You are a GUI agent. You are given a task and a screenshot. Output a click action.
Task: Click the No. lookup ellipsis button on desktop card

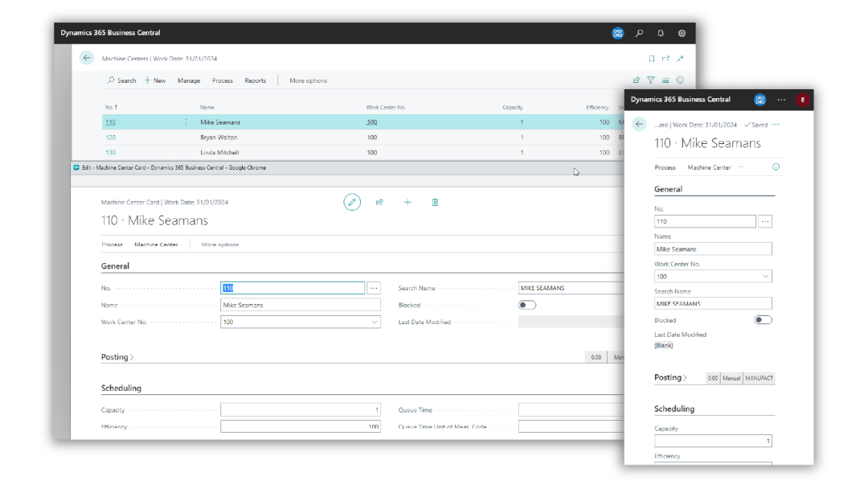pyautogui.click(x=374, y=288)
